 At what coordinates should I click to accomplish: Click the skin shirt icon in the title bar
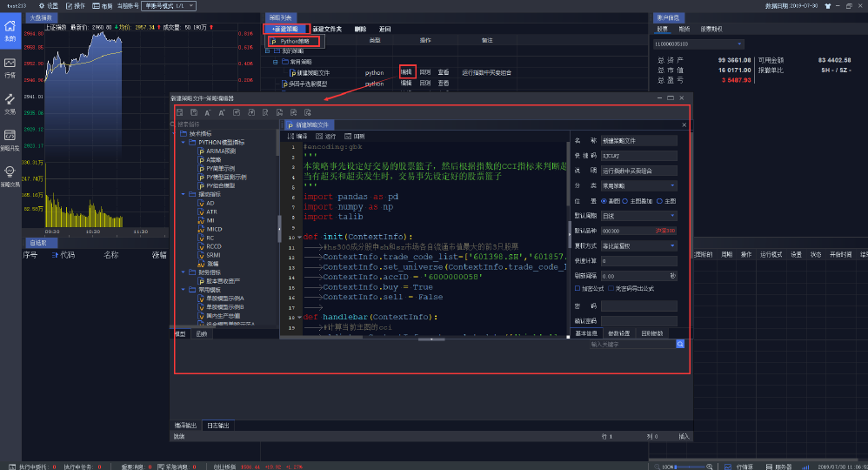coord(828,5)
